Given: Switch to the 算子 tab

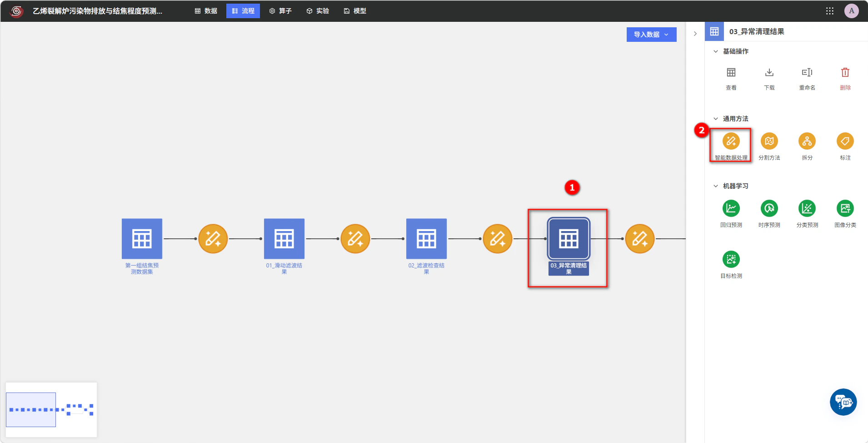Looking at the screenshot, I should click(280, 11).
